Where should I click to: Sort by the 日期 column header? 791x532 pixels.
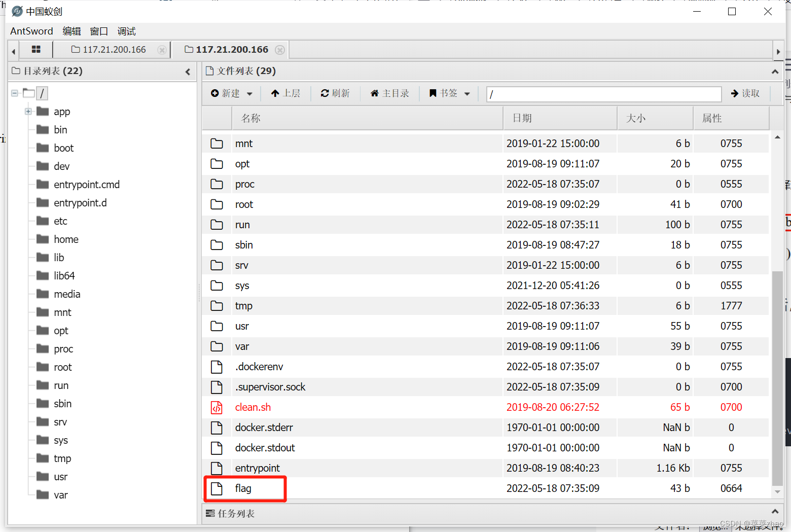point(560,118)
